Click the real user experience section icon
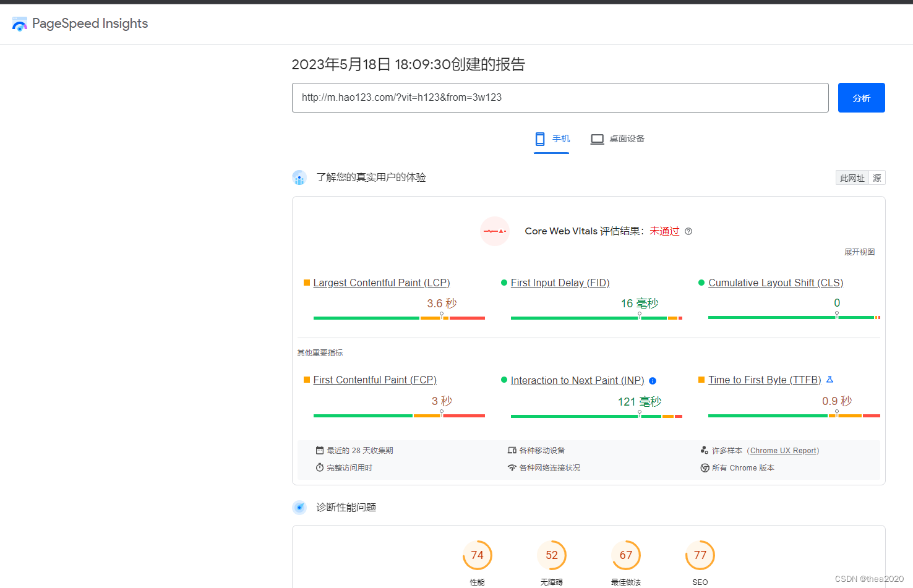913x588 pixels. click(x=299, y=178)
